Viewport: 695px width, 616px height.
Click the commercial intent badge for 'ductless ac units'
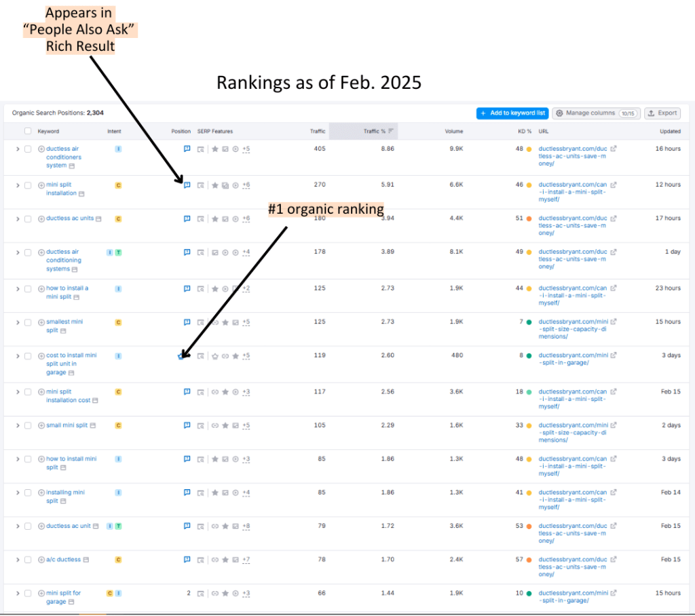click(x=118, y=218)
